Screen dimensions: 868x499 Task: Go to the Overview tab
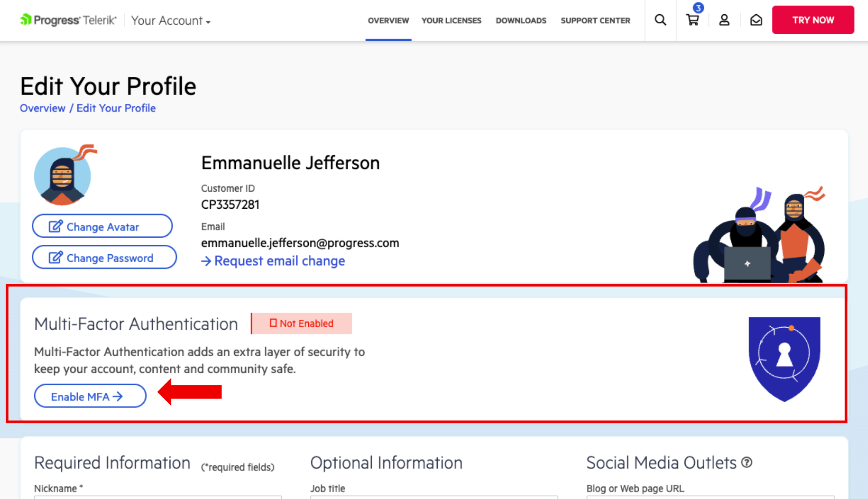click(x=388, y=20)
